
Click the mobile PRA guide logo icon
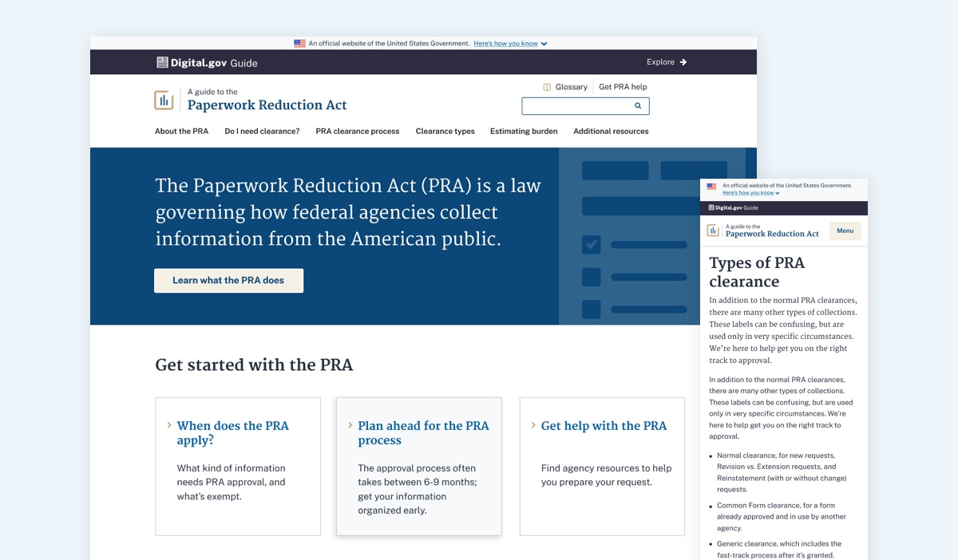coord(713,231)
